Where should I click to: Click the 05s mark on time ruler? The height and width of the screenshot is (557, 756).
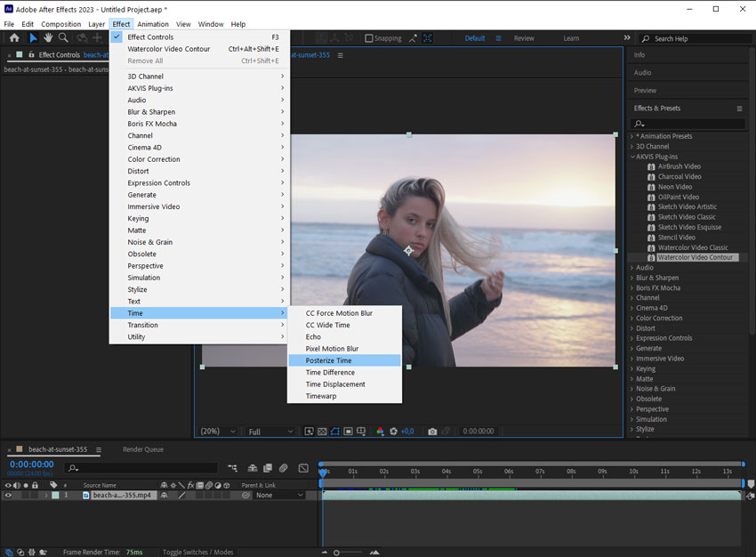pyautogui.click(x=478, y=472)
